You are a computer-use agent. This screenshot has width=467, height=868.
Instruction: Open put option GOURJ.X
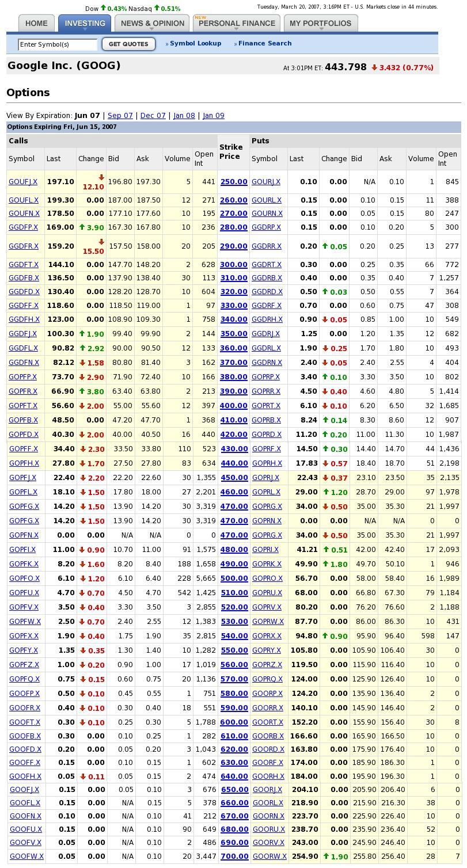[266, 182]
